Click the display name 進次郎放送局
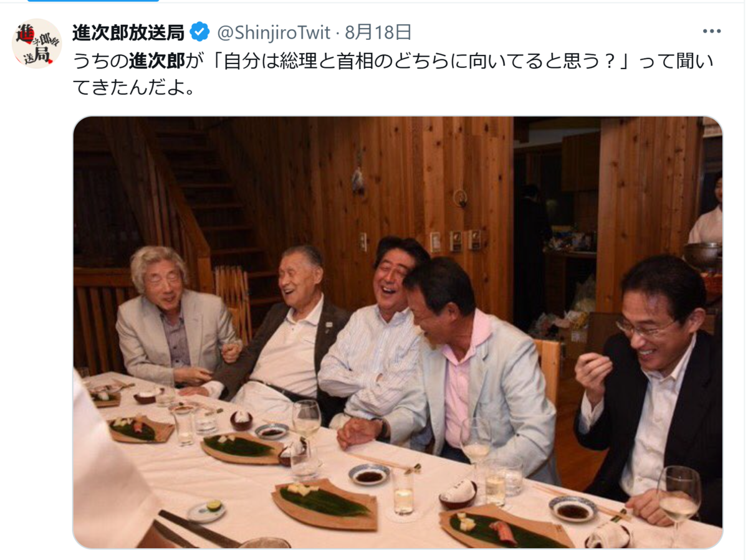748x560 pixels. [128, 31]
